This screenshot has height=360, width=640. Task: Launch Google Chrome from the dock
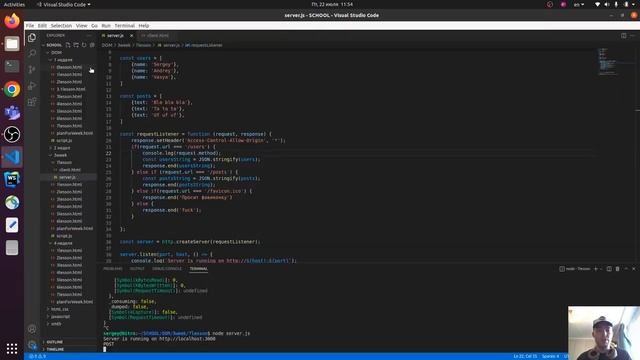pos(12,89)
